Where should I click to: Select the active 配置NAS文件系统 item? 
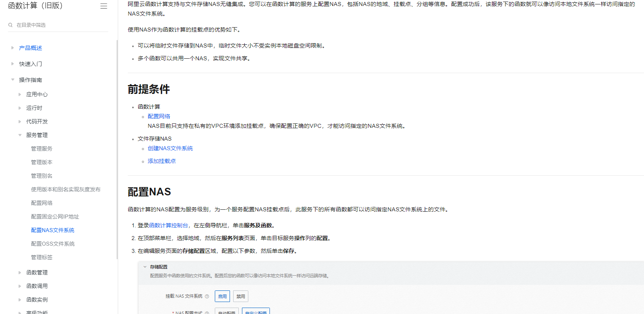pos(53,230)
